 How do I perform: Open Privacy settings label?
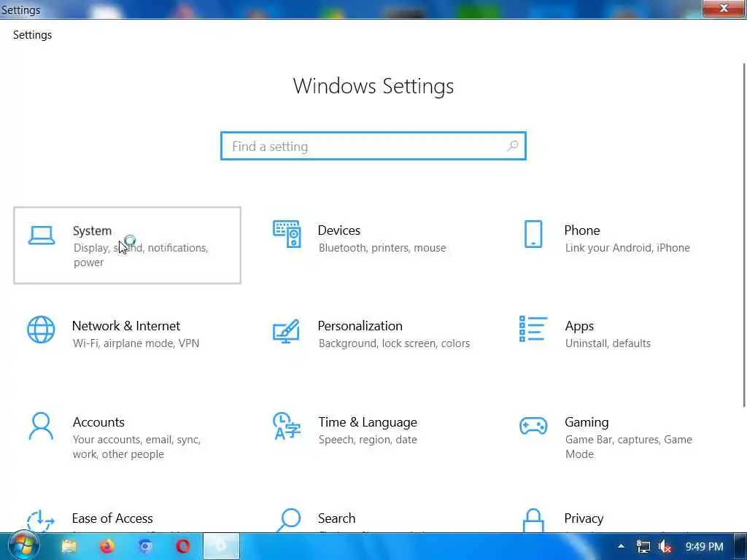584,518
